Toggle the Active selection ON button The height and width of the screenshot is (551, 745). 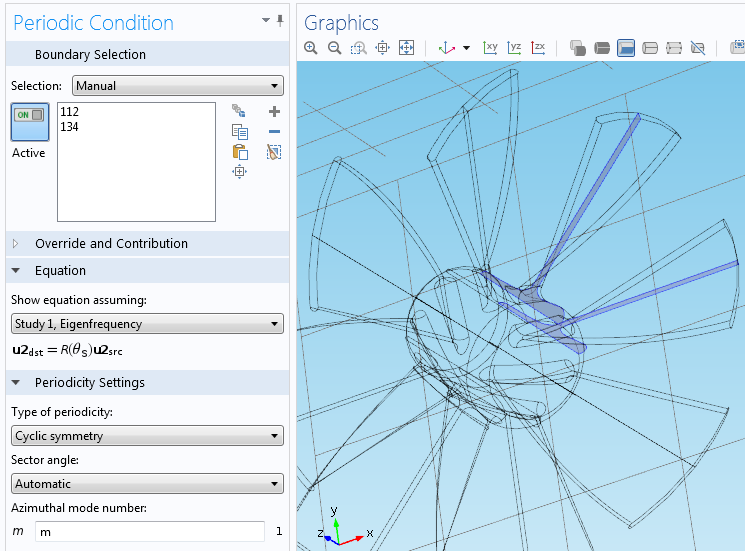tap(30, 122)
